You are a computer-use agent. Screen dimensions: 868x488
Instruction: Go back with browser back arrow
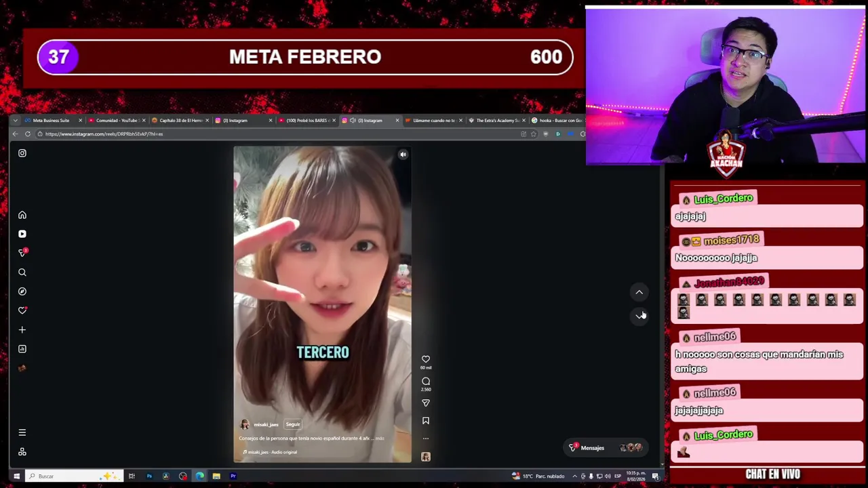[15, 134]
